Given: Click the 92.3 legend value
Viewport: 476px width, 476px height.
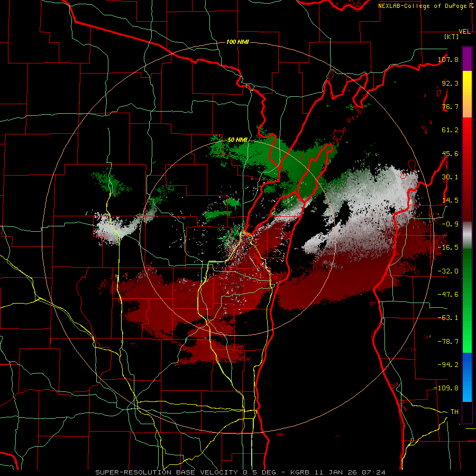Looking at the screenshot, I should point(450,83).
